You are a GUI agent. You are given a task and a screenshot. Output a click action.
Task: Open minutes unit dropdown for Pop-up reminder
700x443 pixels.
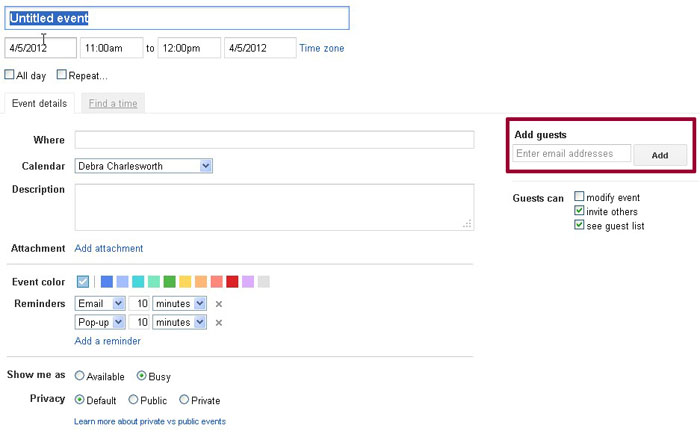(179, 322)
